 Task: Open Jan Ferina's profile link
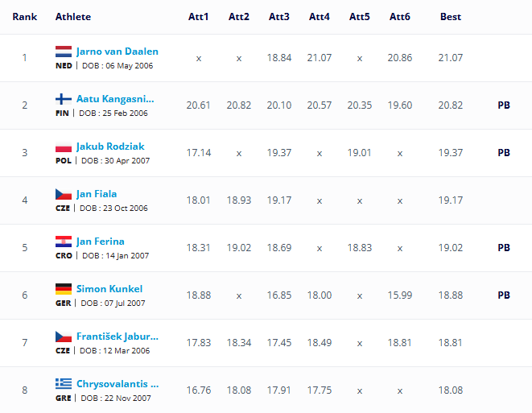coord(101,242)
